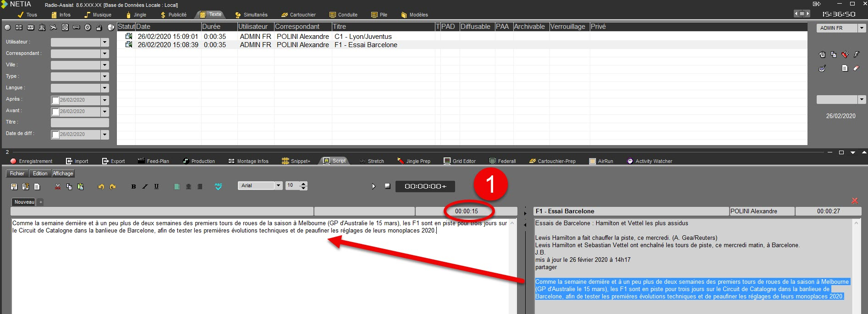868x314 pixels.
Task: Center-align the script text
Action: pyautogui.click(x=188, y=186)
